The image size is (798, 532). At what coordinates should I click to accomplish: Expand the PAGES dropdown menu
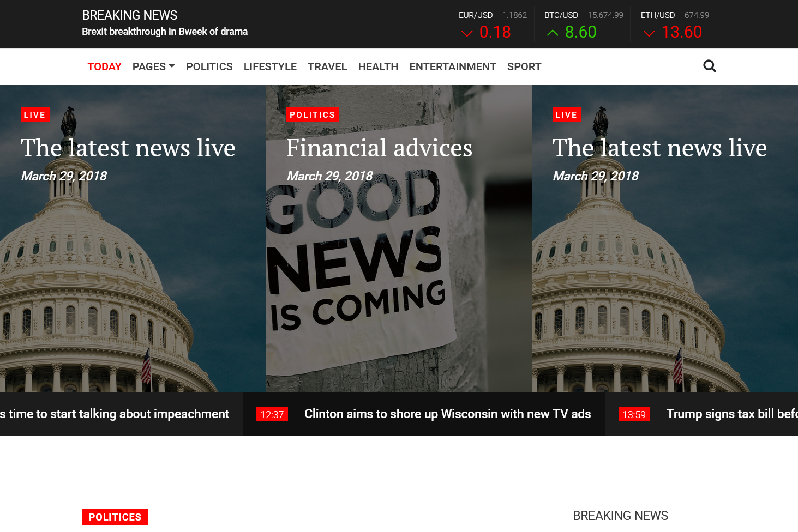tap(154, 66)
